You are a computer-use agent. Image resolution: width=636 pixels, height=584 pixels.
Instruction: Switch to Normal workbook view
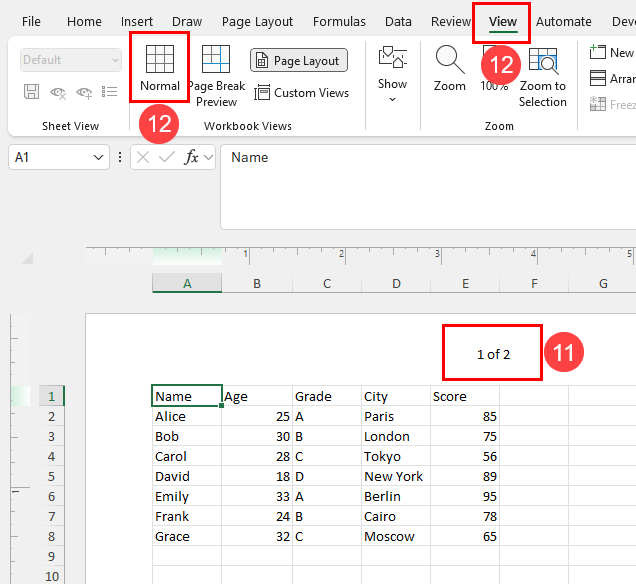(x=159, y=68)
